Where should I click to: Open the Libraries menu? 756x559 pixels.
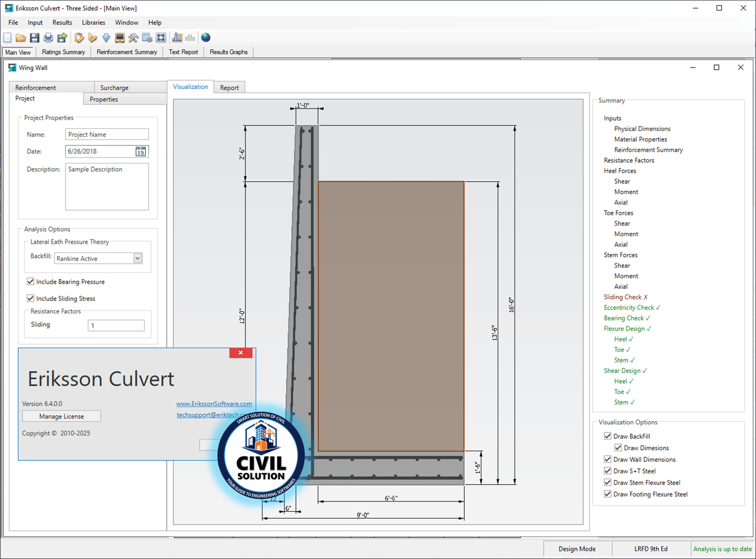(93, 23)
